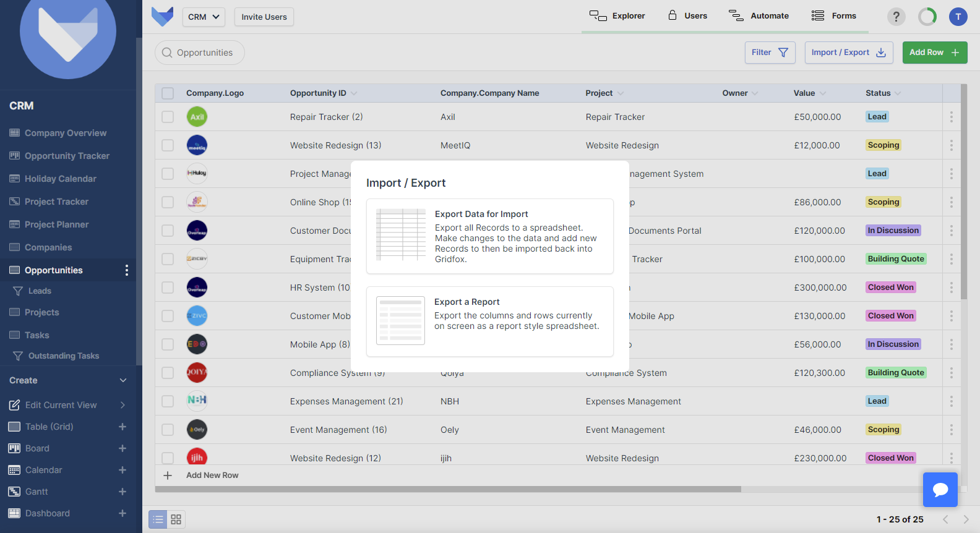Choose Export a Report option
The width and height of the screenshot is (980, 533).
pos(490,322)
